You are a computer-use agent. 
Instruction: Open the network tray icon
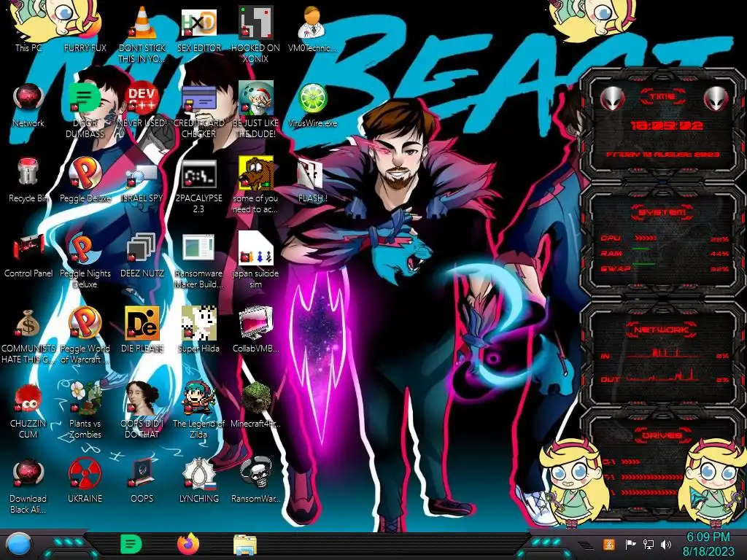(x=649, y=544)
